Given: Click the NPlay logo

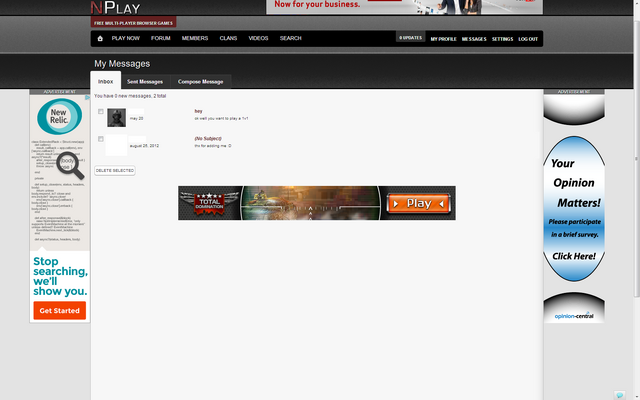Looking at the screenshot, I should (x=116, y=7).
